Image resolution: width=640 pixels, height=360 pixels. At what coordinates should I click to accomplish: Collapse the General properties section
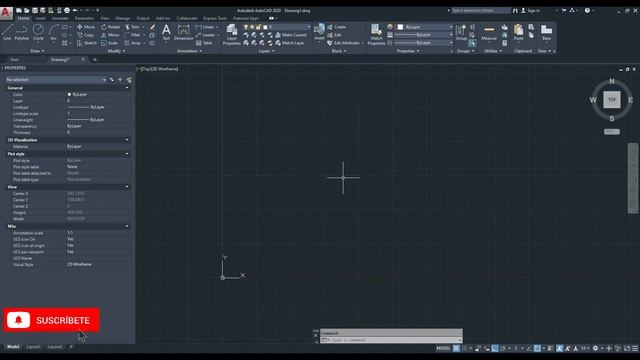[127, 88]
